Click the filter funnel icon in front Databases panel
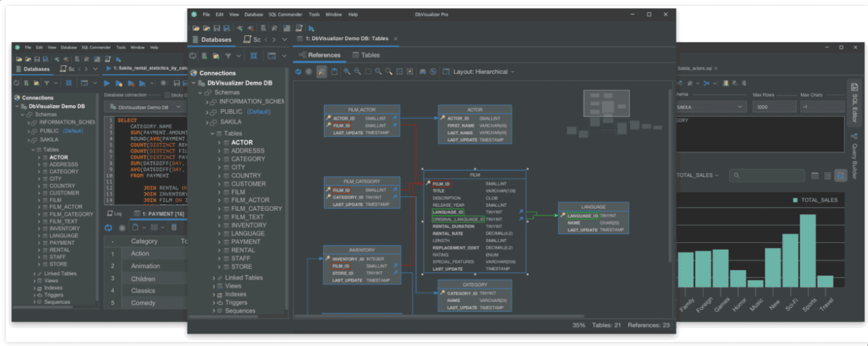868x346 pixels. (228, 56)
